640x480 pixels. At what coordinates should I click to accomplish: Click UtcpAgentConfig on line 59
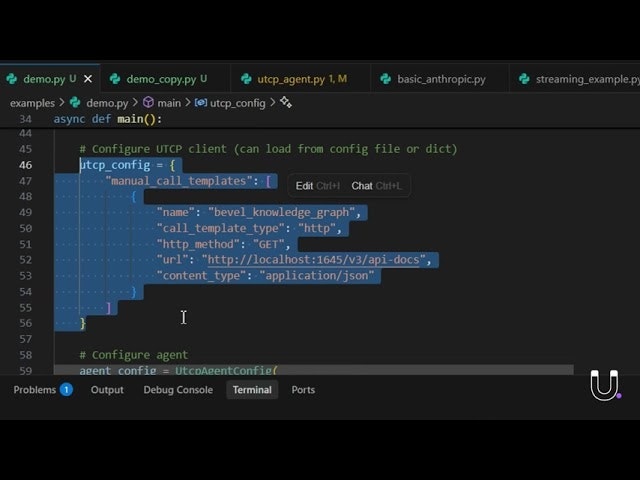pos(223,370)
